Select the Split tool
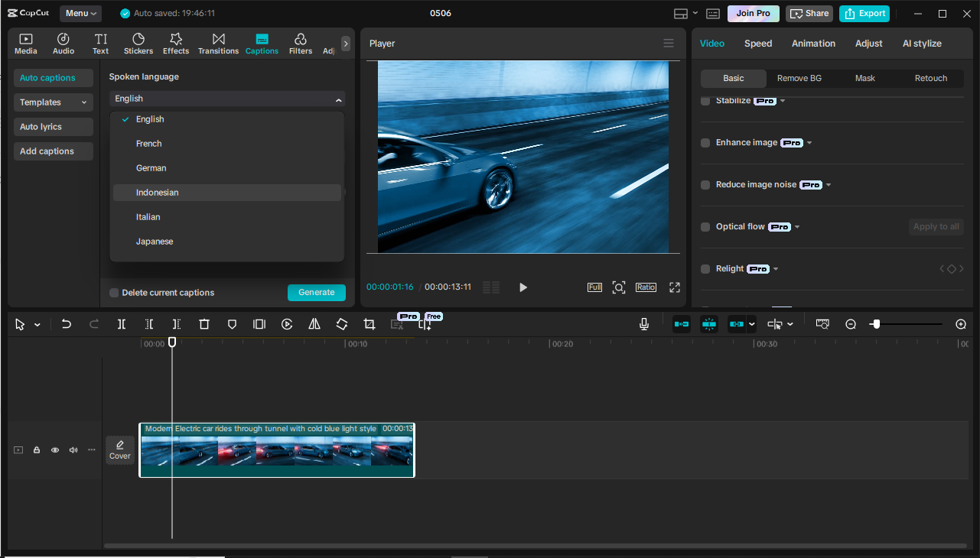 121,323
